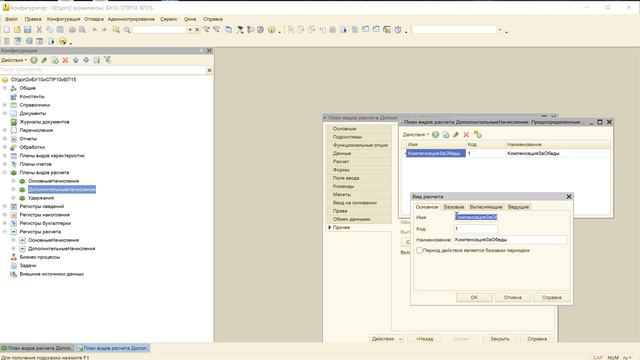Switch to Вытесняющие tab in Вид расчета

click(486, 207)
